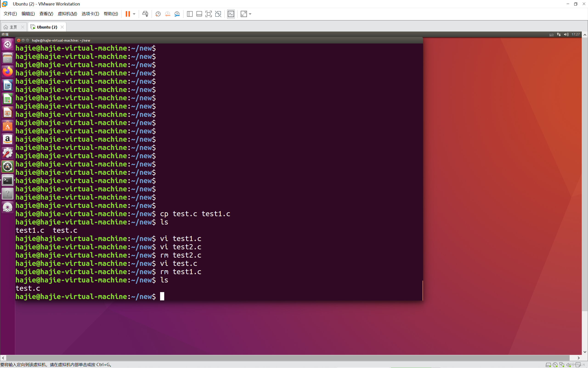This screenshot has width=588, height=368.
Task: Click the CD/DVD drive status icon
Action: (x=555, y=365)
